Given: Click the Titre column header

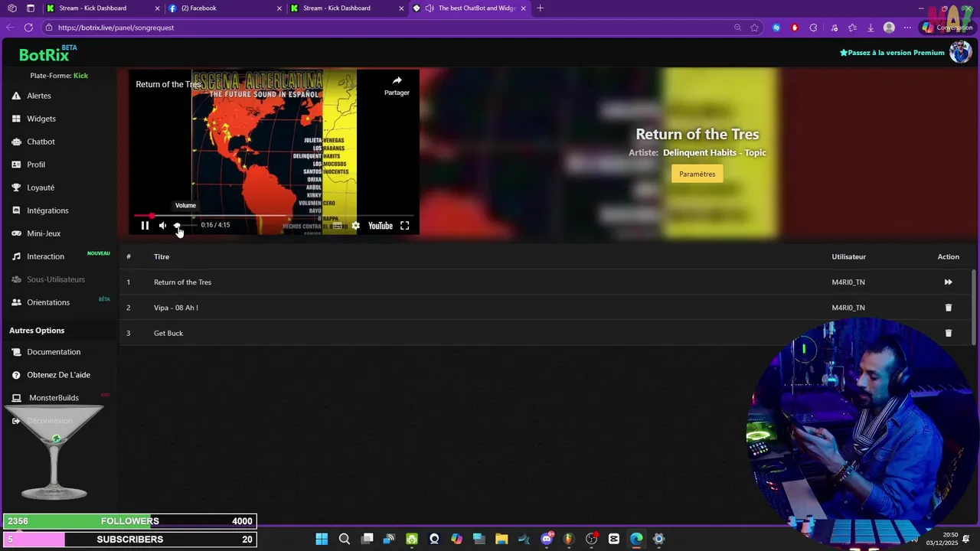Looking at the screenshot, I should (162, 256).
